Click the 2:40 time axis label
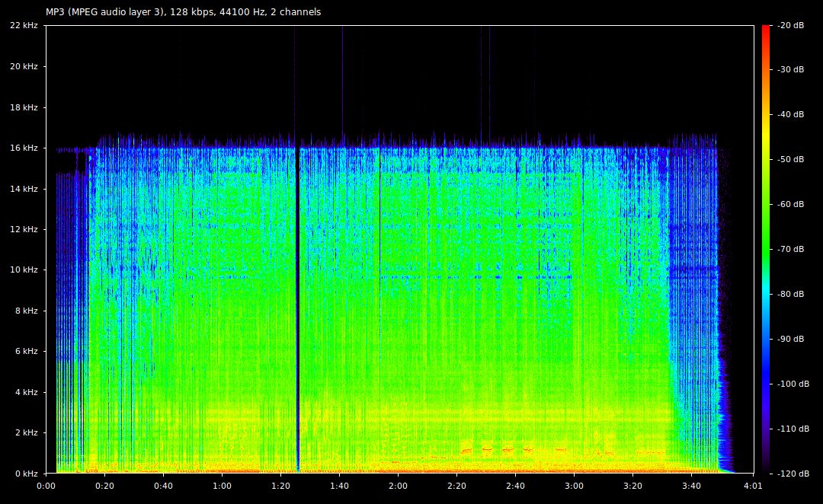This screenshot has width=823, height=504. click(x=515, y=486)
